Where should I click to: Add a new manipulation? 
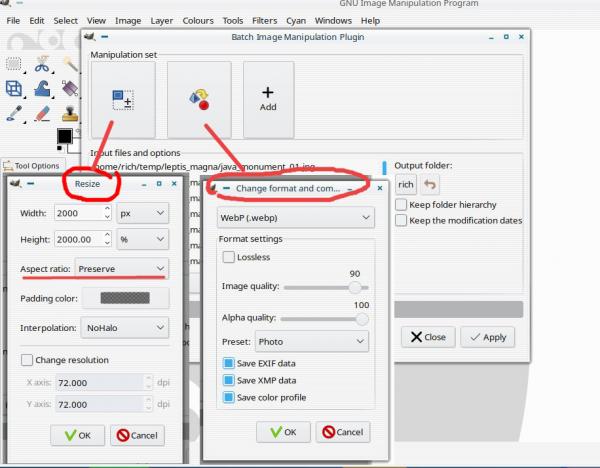tap(268, 99)
